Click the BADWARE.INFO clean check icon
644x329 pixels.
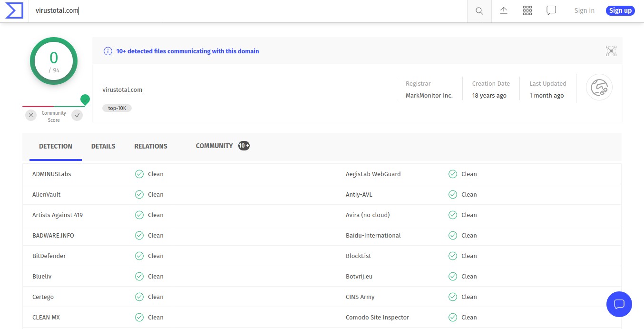139,236
